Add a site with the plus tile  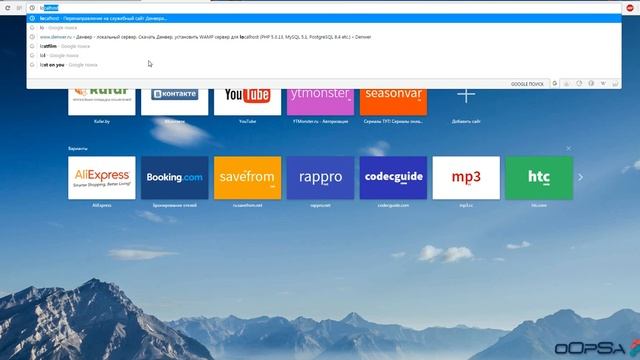pyautogui.click(x=466, y=96)
